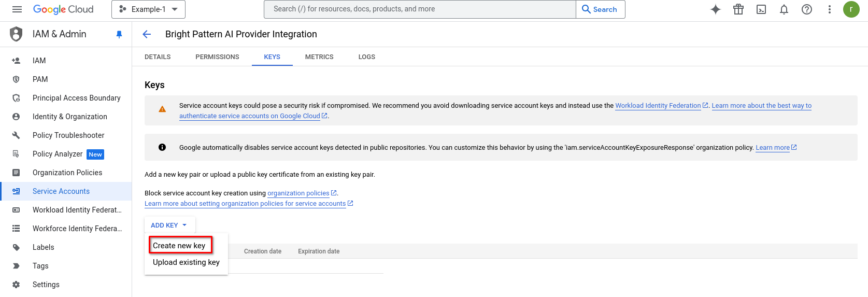Viewport: 868px width, 297px height.
Task: Open the three-dot settings menu
Action: click(830, 9)
